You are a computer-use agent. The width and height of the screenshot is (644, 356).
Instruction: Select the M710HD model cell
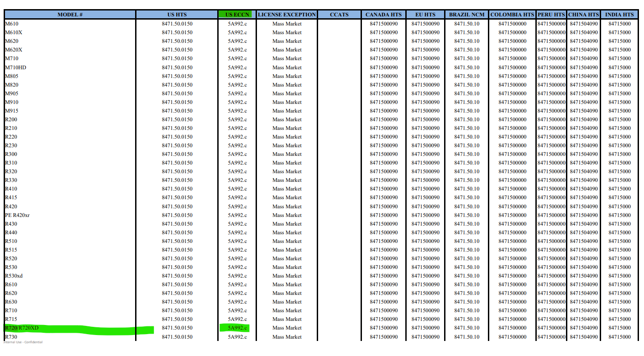[x=16, y=67]
